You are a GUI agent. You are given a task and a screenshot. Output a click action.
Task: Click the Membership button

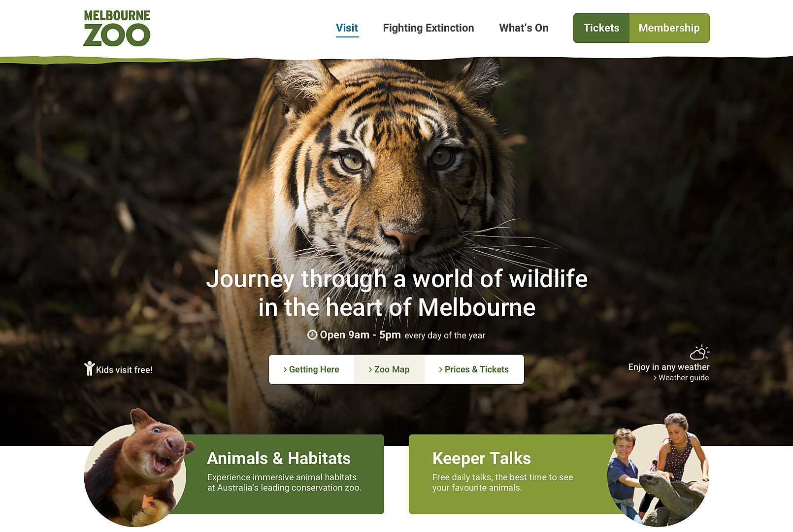click(669, 28)
